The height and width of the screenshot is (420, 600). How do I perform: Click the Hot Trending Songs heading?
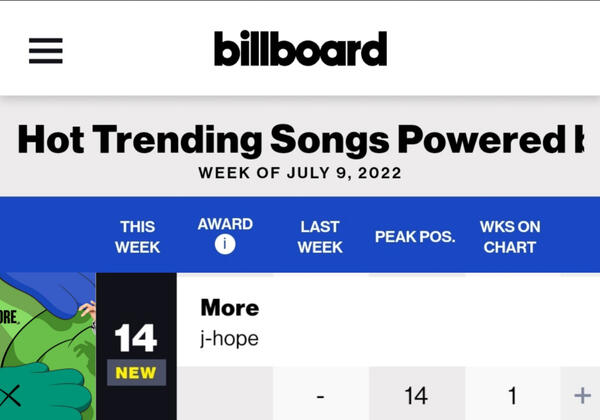[300, 139]
